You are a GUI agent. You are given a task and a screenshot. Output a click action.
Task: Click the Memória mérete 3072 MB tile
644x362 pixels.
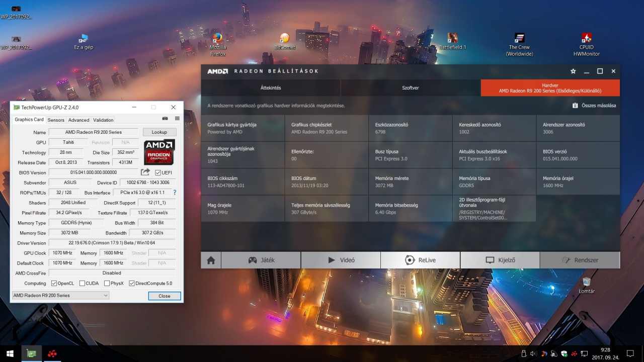pyautogui.click(x=411, y=182)
